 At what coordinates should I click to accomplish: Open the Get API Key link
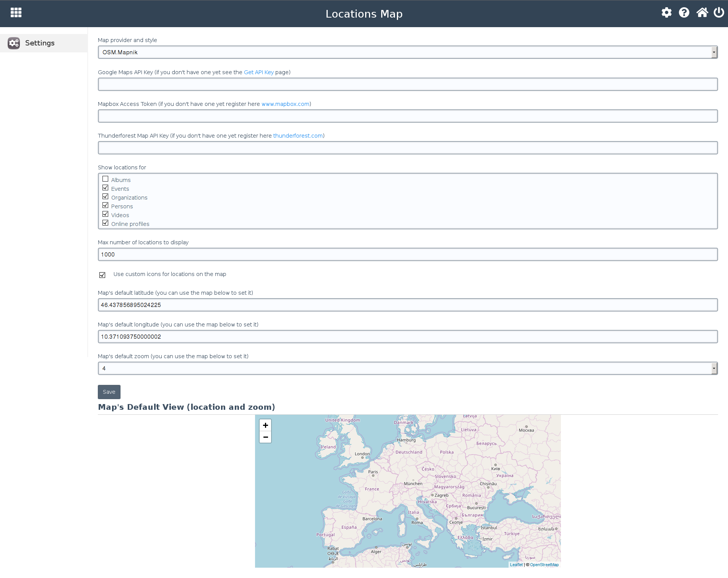pyautogui.click(x=259, y=72)
